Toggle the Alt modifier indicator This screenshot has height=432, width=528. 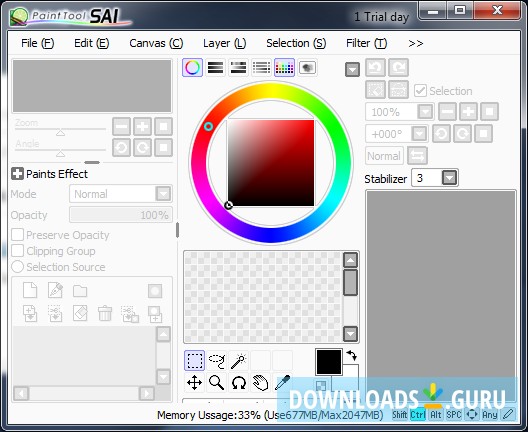pos(436,414)
